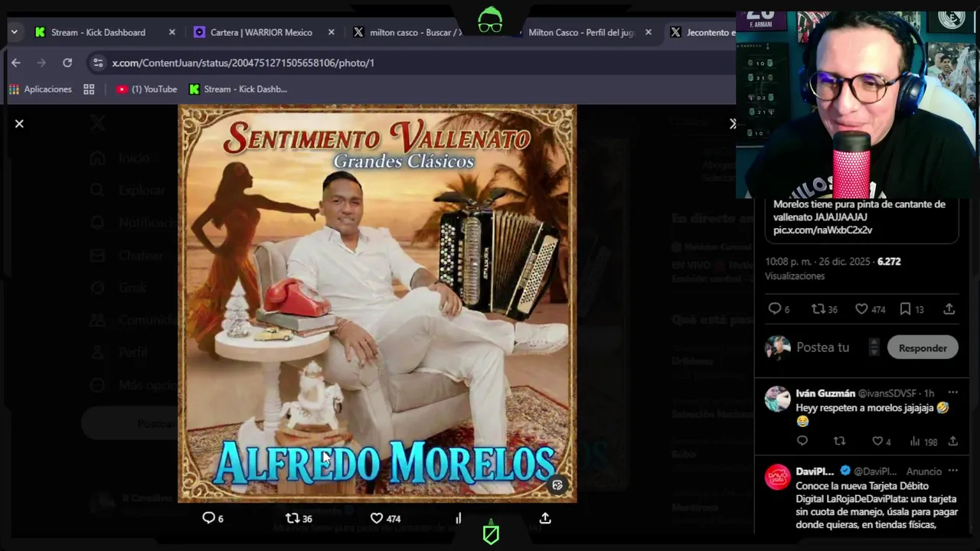Click the Responder button

[x=923, y=347]
